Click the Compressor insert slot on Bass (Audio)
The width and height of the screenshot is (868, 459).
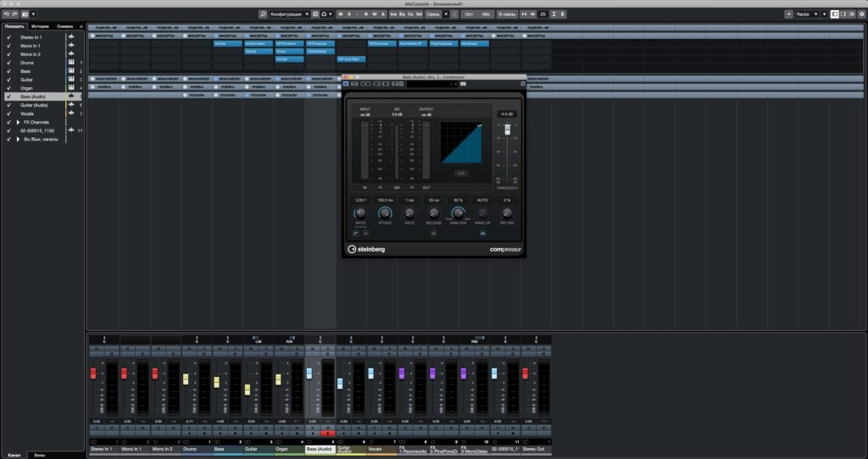320,52
